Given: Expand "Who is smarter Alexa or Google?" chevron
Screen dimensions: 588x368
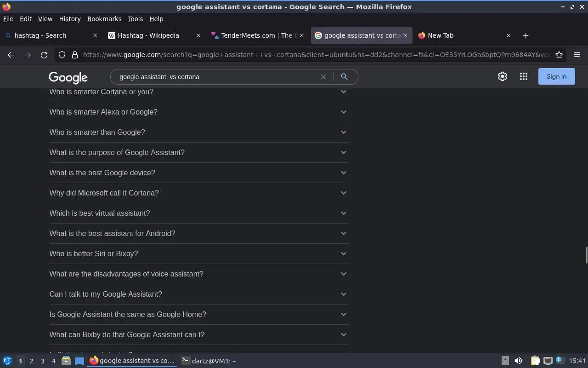Looking at the screenshot, I should click(x=343, y=112).
